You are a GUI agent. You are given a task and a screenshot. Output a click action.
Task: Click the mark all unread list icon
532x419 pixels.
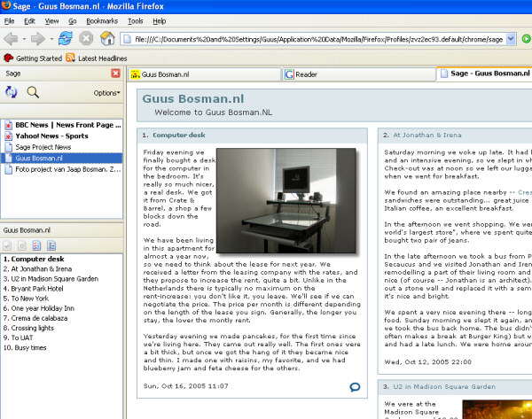click(51, 245)
